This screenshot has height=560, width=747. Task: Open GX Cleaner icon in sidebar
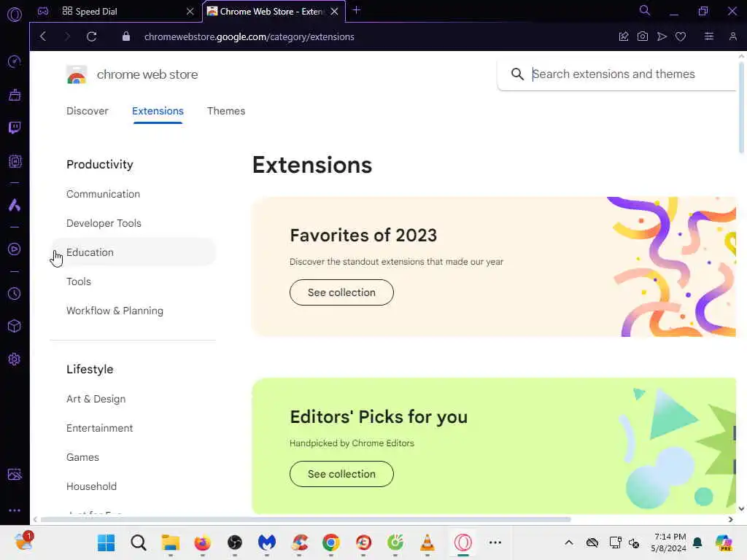point(15,95)
